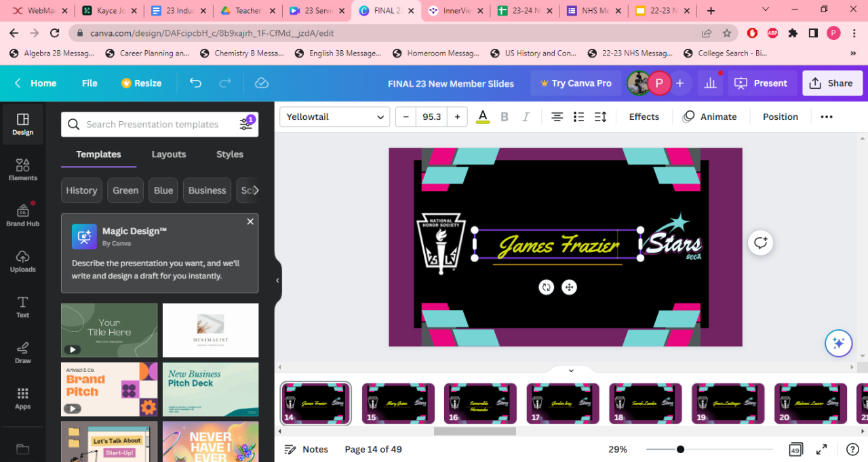The width and height of the screenshot is (868, 462).
Task: Toggle bold text formatting
Action: tap(504, 117)
